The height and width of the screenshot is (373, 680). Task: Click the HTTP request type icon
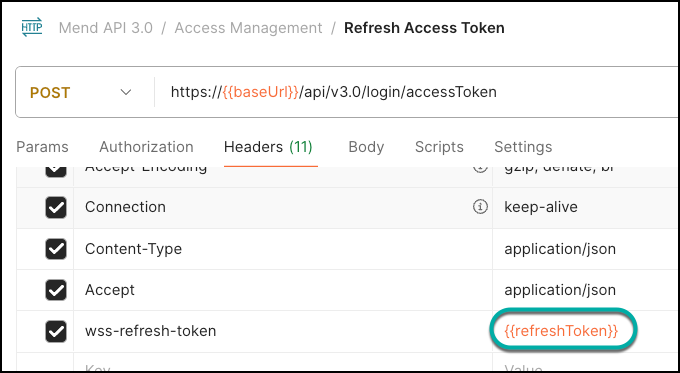click(x=32, y=27)
